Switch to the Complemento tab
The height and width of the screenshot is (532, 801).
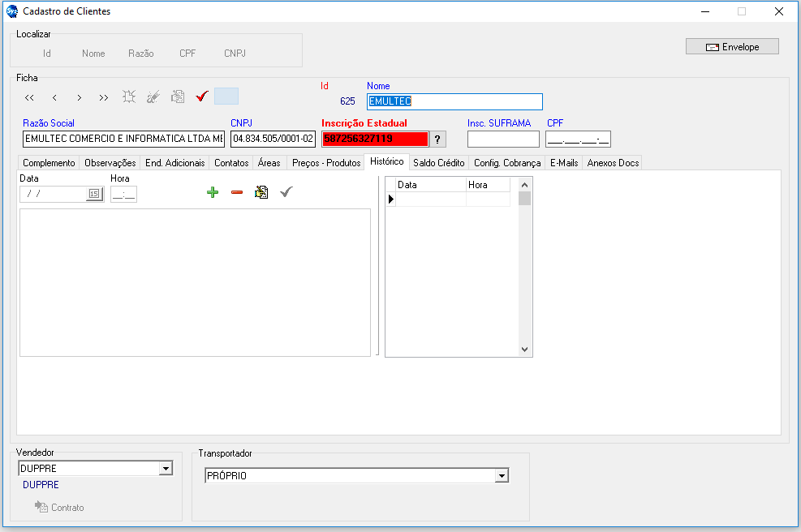coord(49,163)
